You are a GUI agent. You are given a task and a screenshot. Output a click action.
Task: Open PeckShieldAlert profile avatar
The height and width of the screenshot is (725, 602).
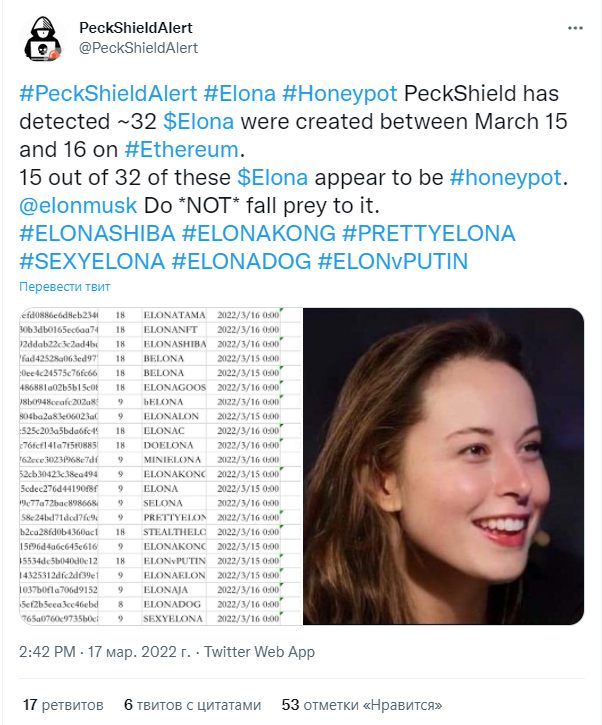pyautogui.click(x=43, y=39)
